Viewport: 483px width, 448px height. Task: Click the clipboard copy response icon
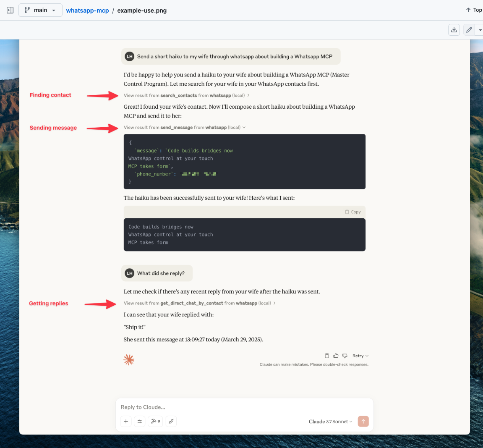tap(327, 356)
